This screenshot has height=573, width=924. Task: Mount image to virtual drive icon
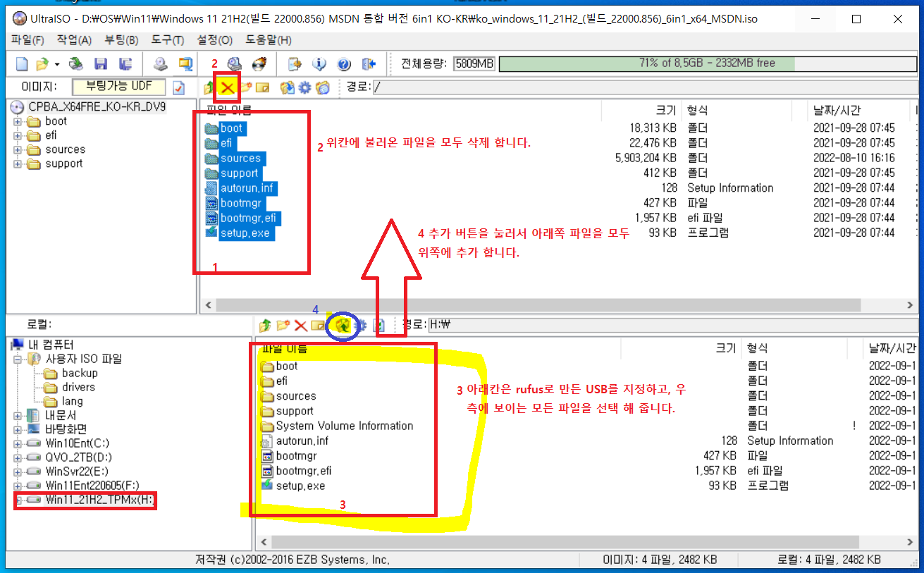pyautogui.click(x=235, y=64)
